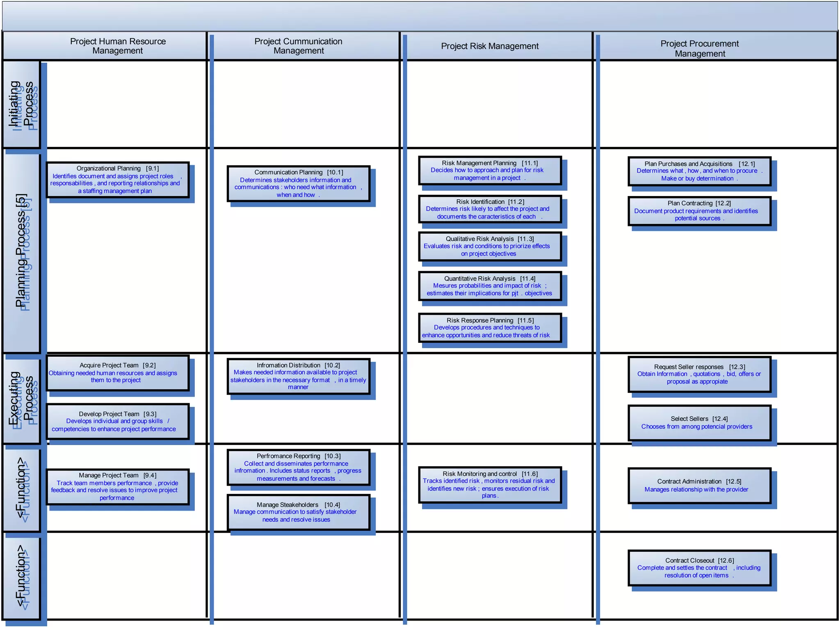840x630 pixels.
Task: Click Acquire Project Team 9.2 box
Action: click(118, 373)
